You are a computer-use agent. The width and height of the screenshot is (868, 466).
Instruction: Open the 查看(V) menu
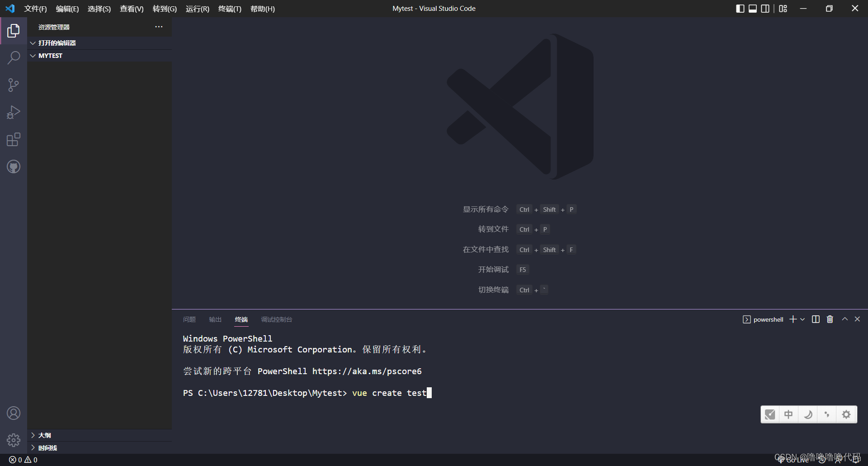click(x=132, y=9)
